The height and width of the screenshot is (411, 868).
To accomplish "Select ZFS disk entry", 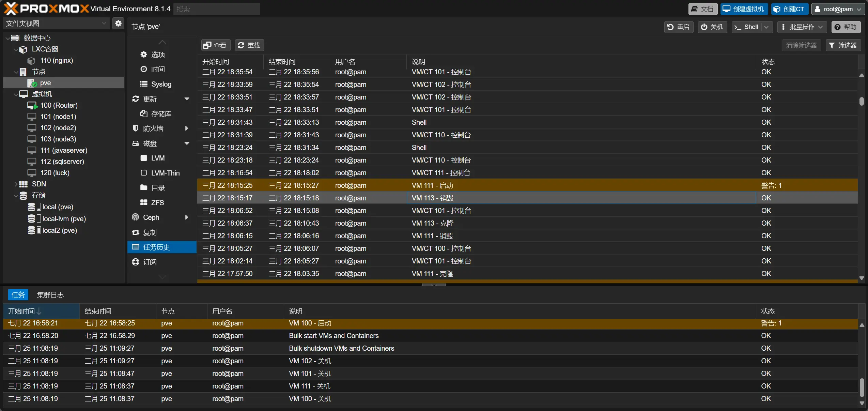I will (x=157, y=203).
